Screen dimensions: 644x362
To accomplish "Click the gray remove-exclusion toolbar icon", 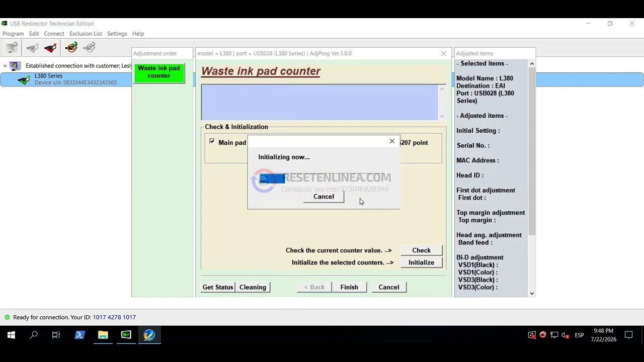I will point(90,48).
